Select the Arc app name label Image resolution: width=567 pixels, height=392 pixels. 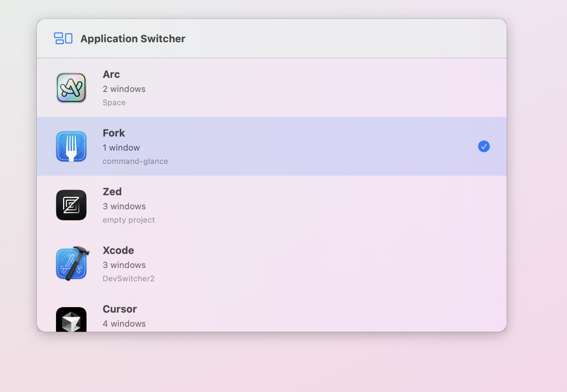click(x=111, y=74)
